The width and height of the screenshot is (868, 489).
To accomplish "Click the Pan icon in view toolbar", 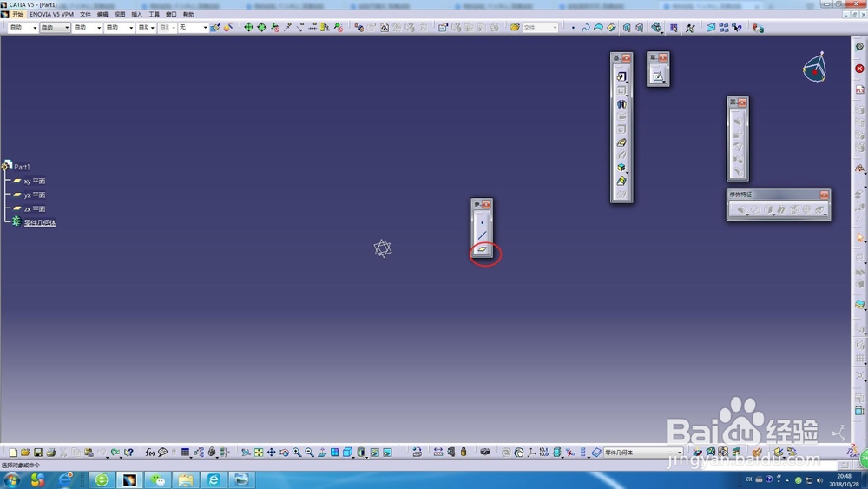I will click(271, 453).
